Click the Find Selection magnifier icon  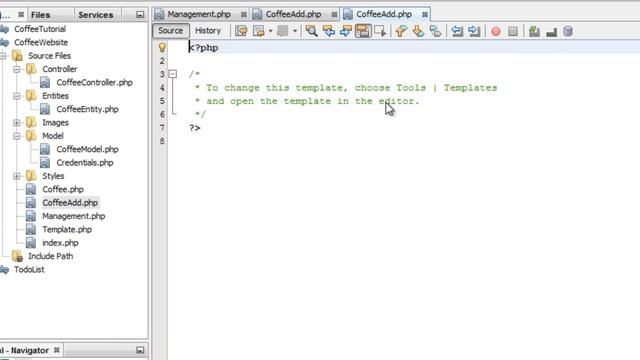click(311, 31)
